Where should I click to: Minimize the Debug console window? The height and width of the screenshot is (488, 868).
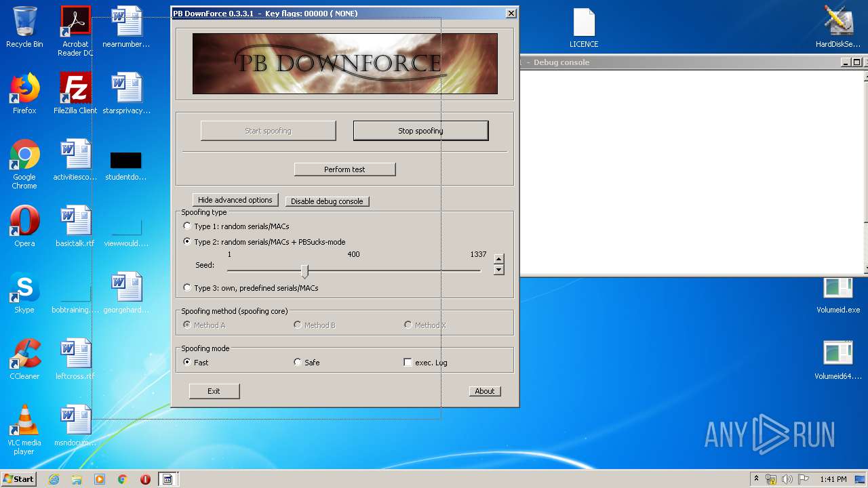[846, 62]
